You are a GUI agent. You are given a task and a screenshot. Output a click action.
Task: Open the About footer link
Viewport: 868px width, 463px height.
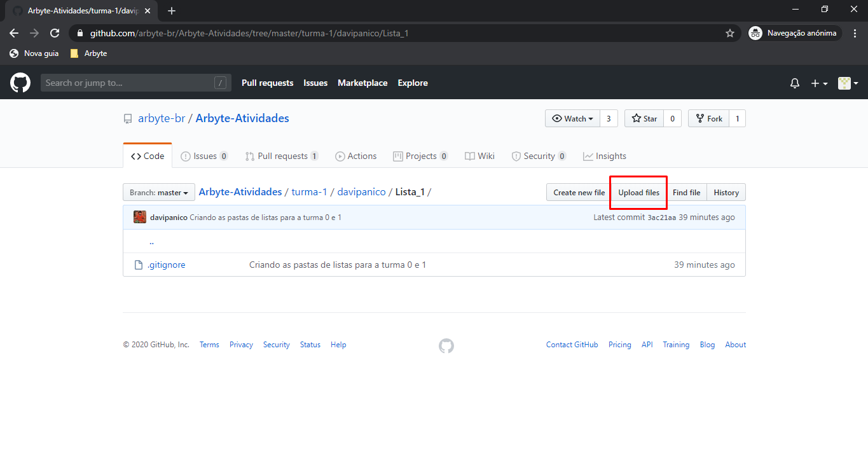(736, 345)
